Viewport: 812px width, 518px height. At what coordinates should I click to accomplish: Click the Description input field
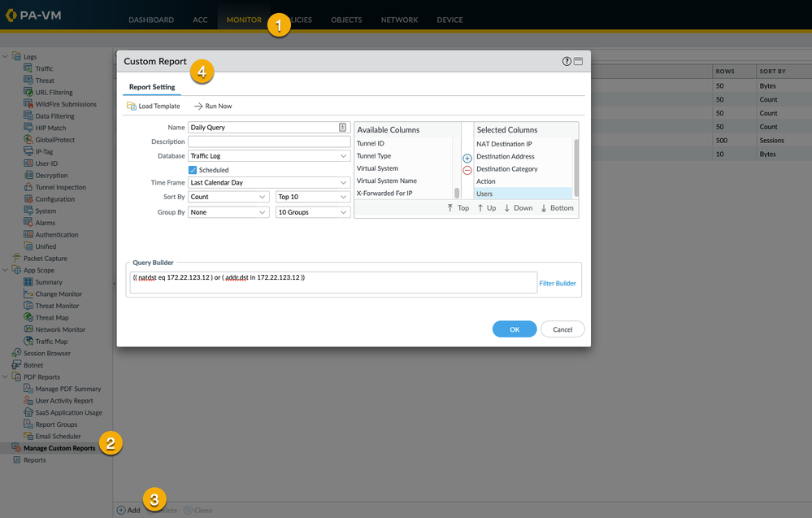click(x=269, y=142)
